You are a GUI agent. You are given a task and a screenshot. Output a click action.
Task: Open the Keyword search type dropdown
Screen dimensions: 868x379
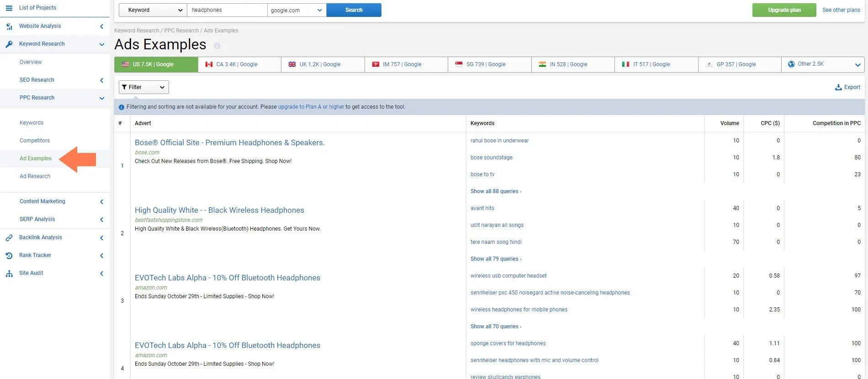point(153,10)
